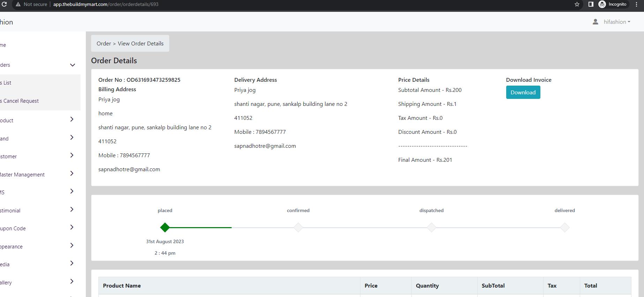Viewport: 644px width, 297px height.
Task: Click the Final Amount - Rs.201 text
Action: (425, 160)
